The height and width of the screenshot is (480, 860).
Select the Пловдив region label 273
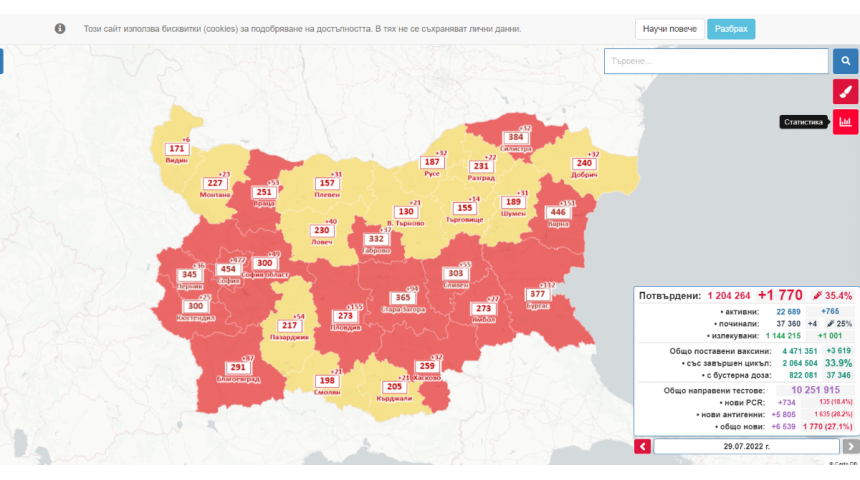pos(344,316)
